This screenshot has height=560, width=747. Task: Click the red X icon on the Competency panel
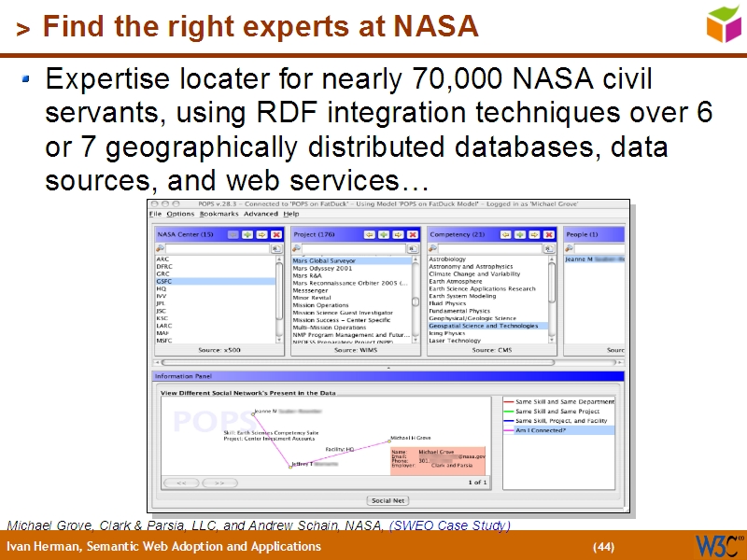click(549, 235)
